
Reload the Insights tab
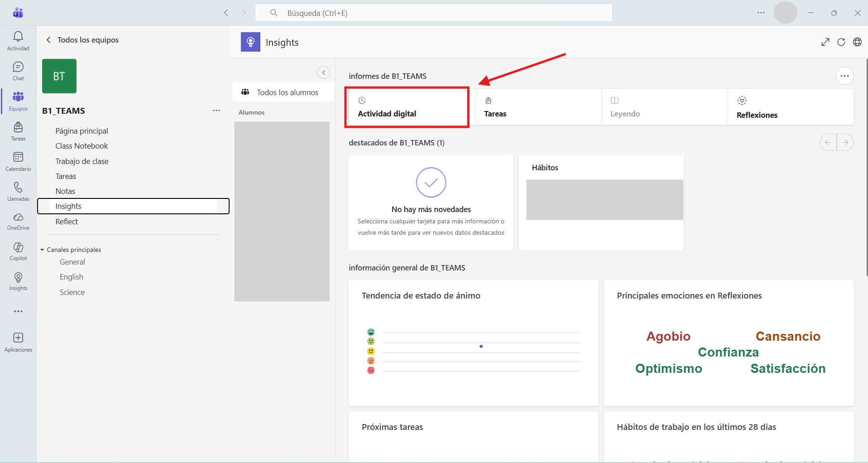[x=841, y=42]
